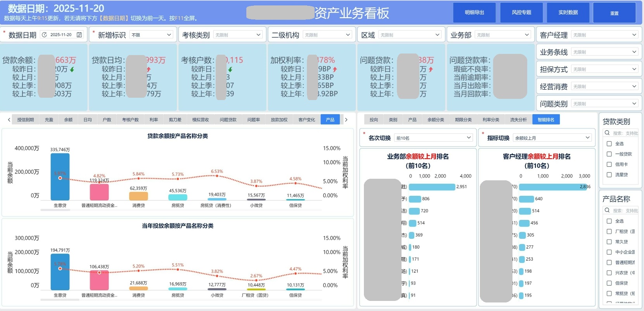Click the clock icon beside 2025-11-20
The width and height of the screenshot is (644, 311).
click(x=44, y=35)
